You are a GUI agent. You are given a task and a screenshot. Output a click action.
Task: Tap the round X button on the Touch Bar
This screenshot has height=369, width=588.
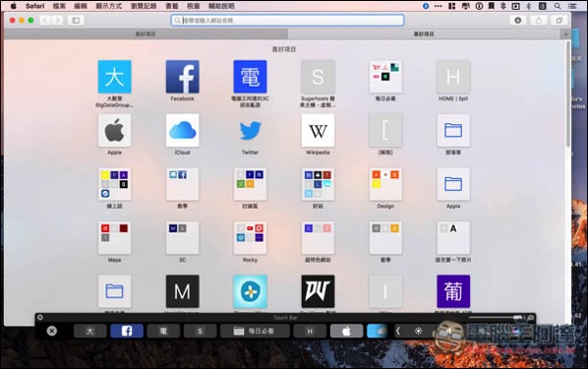pyautogui.click(x=52, y=331)
